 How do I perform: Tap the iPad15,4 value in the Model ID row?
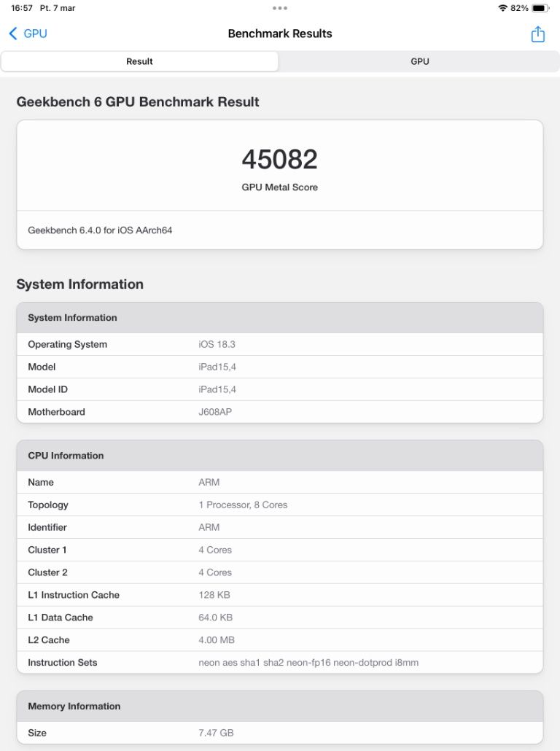coord(217,389)
